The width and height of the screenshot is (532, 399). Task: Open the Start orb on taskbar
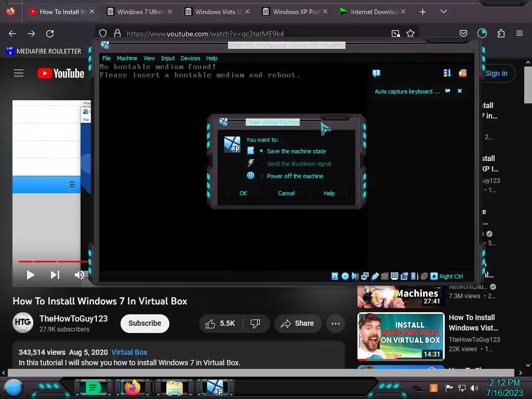coord(14,388)
